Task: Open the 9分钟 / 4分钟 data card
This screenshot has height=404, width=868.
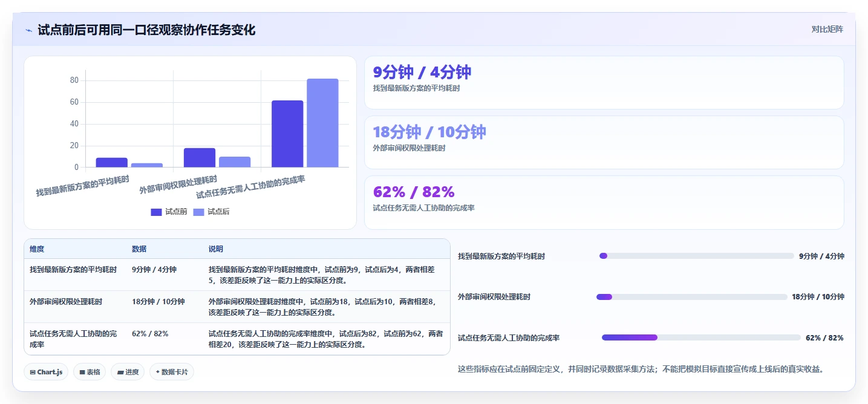Action: 604,82
